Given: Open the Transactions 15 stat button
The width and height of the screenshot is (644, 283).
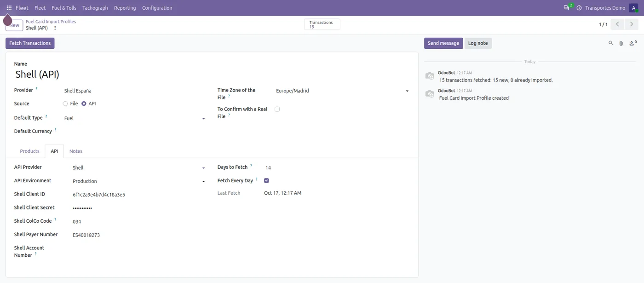Looking at the screenshot, I should tap(322, 24).
